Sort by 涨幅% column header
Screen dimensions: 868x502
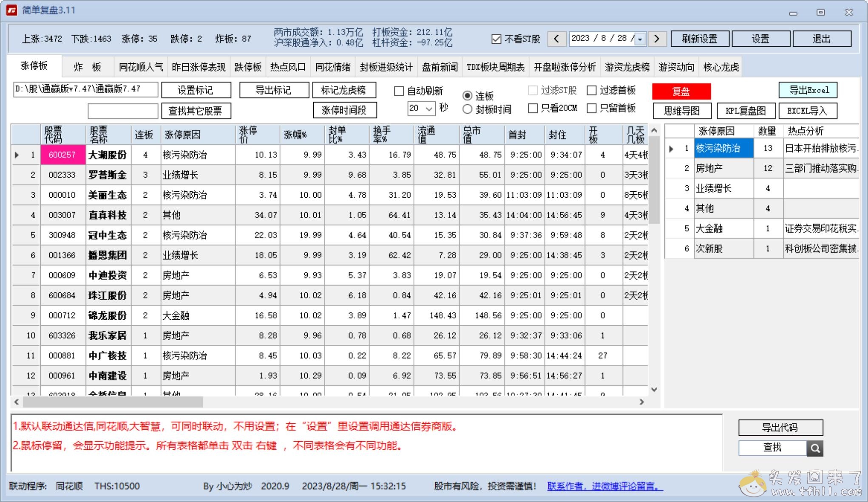click(x=301, y=135)
